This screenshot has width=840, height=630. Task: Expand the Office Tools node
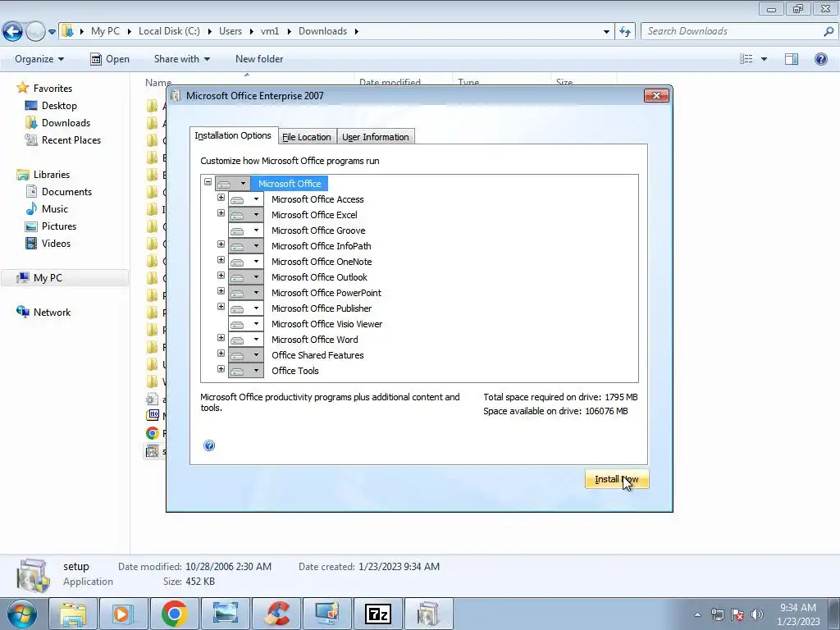221,368
